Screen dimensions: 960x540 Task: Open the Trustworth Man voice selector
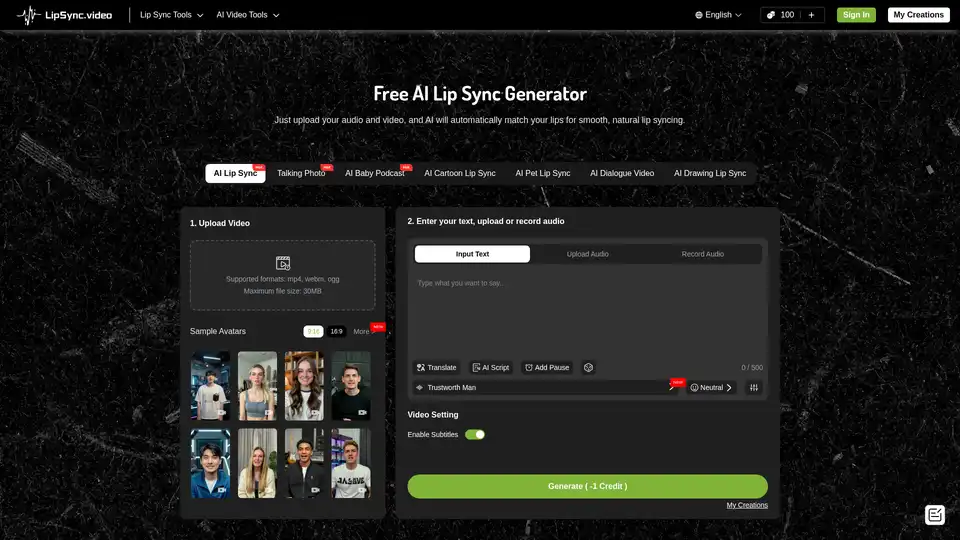(545, 388)
